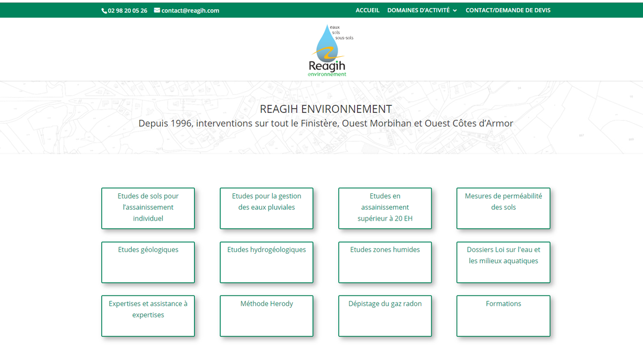
Task: Open CONTACT/DEMANDE DE DEVIS page
Action: [508, 10]
